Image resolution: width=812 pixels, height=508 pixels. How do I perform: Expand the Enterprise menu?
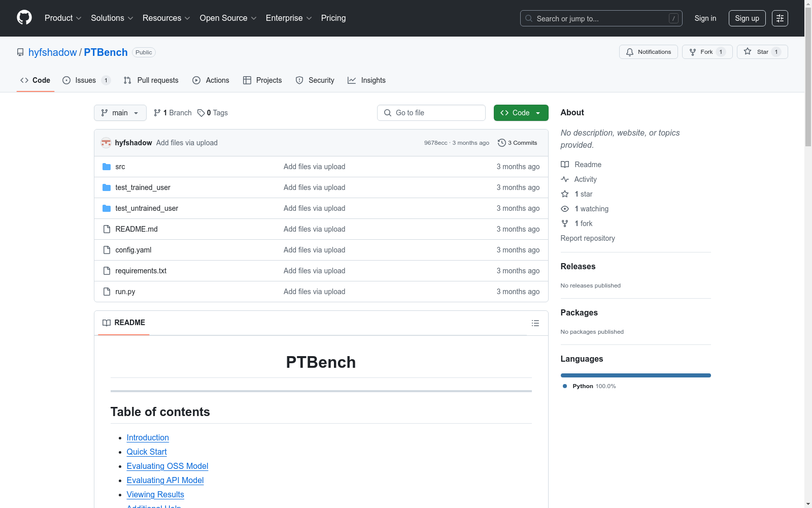(289, 18)
